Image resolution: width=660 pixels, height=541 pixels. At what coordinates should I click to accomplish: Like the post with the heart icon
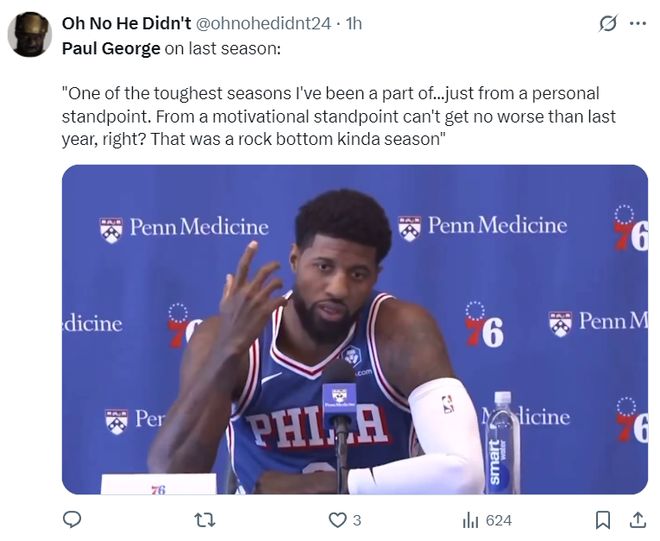[338, 520]
